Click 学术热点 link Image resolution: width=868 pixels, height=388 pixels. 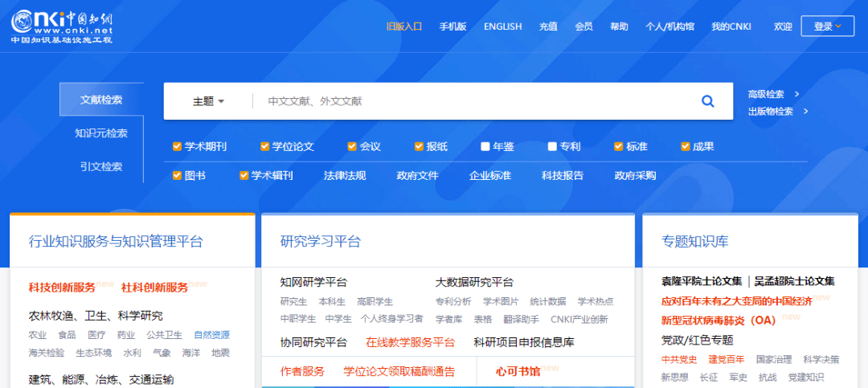(x=596, y=302)
